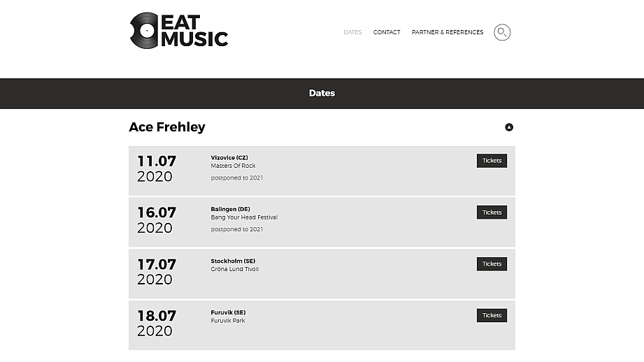Click the EAT MUSIC logo text
Viewport: 644px width, 362px height.
pos(194,31)
